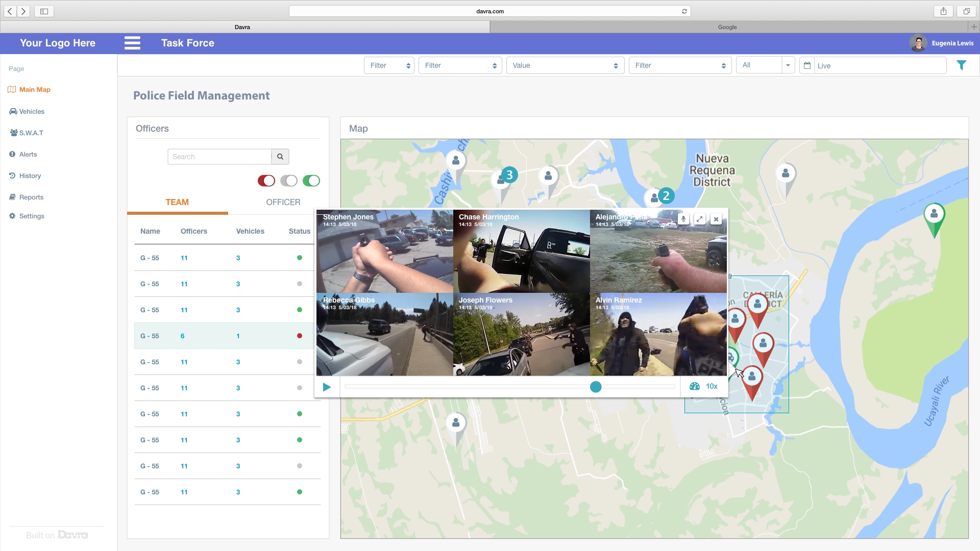Screen dimensions: 980x551
Task: Click Eugenia Lewis profile avatar
Action: tap(918, 43)
